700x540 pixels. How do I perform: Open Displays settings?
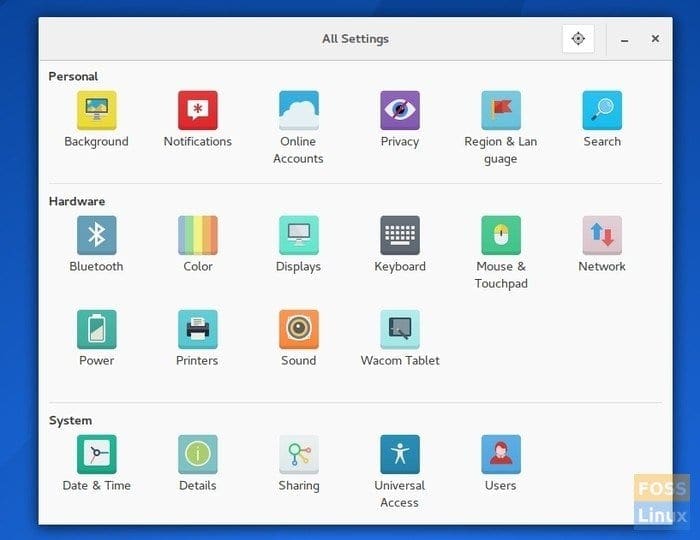[299, 235]
